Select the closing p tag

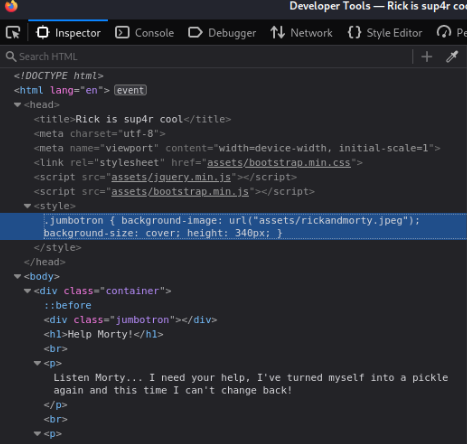(56, 405)
